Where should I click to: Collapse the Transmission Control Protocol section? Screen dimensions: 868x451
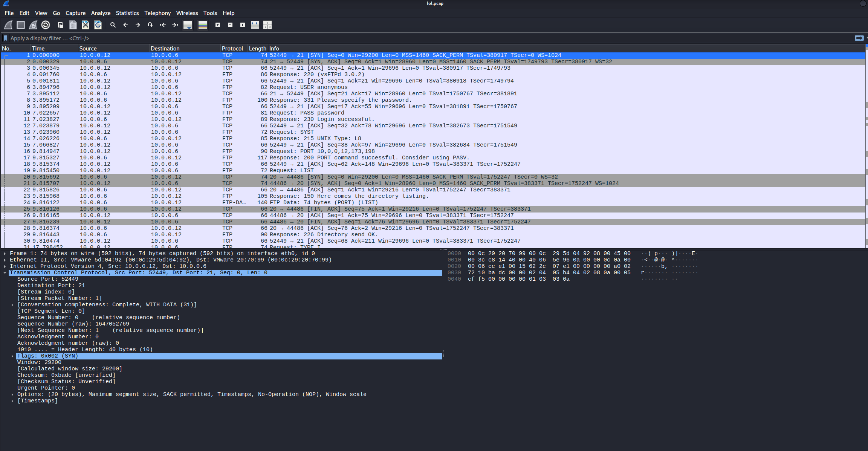click(x=5, y=273)
